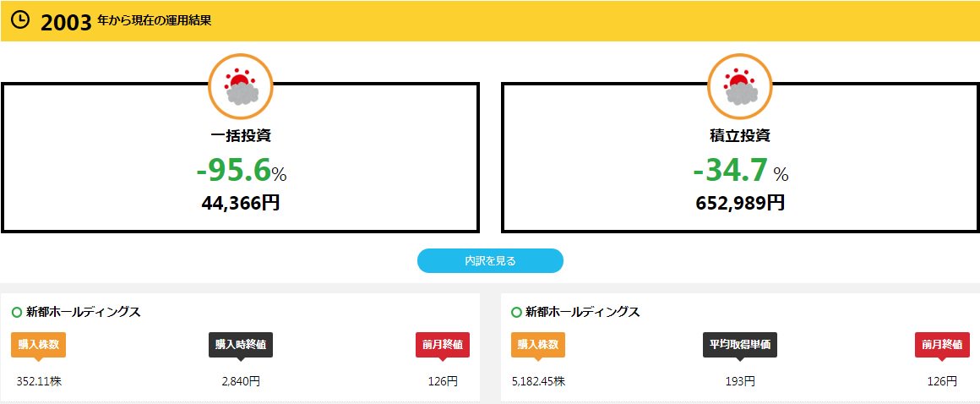The height and width of the screenshot is (404, 980).
Task: Click the orange 購入株数 tag in right panel
Action: click(538, 346)
